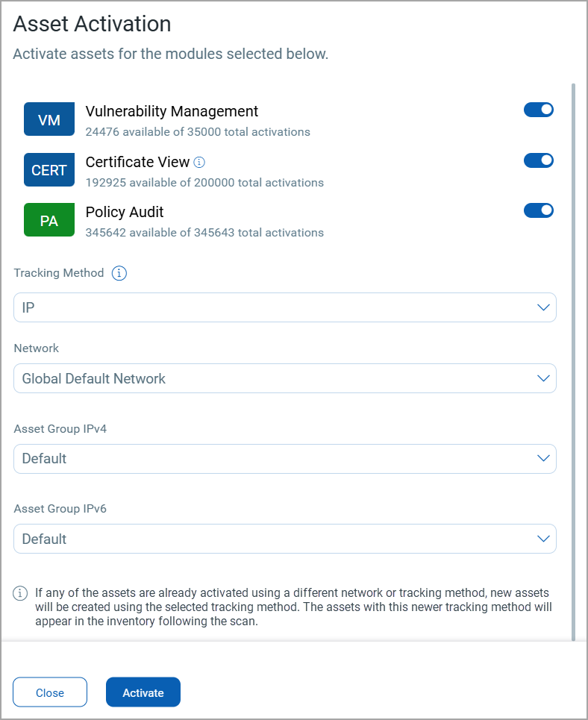
Task: Turn off the Policy Audit toggle
Action: pos(539,210)
